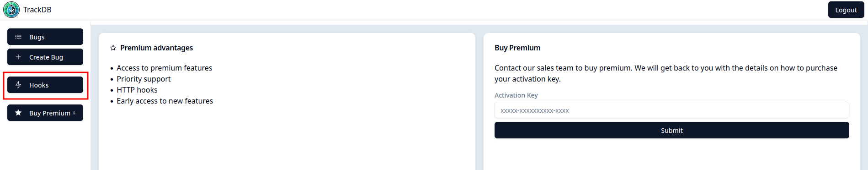Open the Bugs page from sidebar
Screen dimensions: 868x170
pos(45,37)
